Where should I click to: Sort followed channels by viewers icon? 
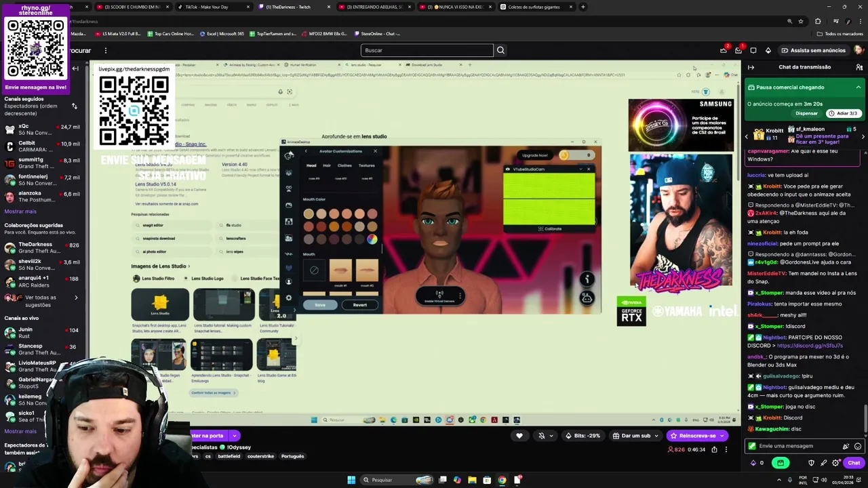[75, 106]
